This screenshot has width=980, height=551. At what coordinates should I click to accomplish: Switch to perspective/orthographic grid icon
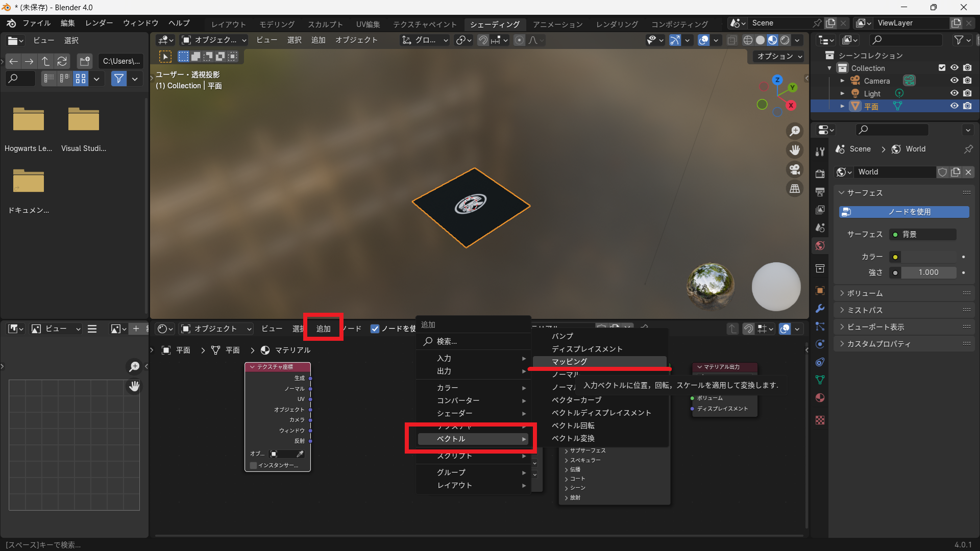point(795,189)
